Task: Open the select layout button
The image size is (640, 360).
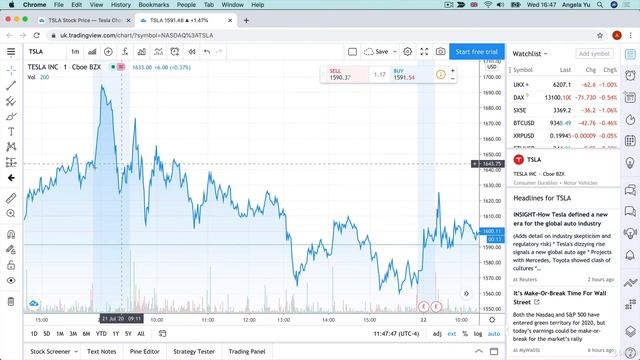Action: point(352,52)
